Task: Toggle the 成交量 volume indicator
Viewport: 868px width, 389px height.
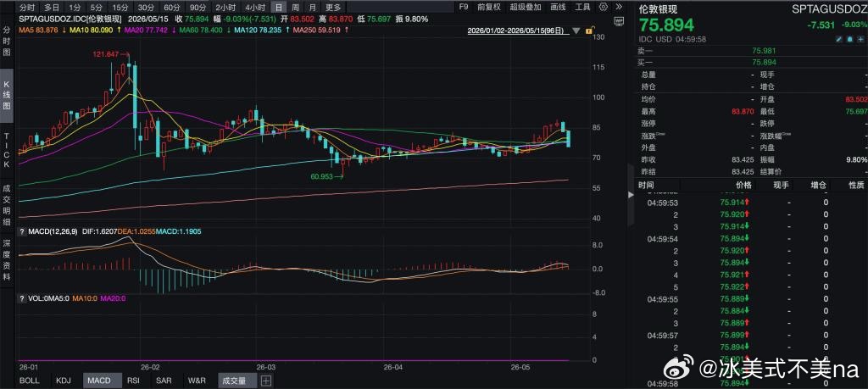Action: point(237,381)
